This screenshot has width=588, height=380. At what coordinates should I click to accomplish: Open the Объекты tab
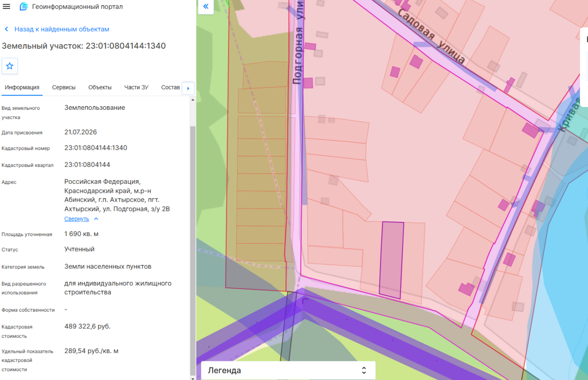click(100, 87)
